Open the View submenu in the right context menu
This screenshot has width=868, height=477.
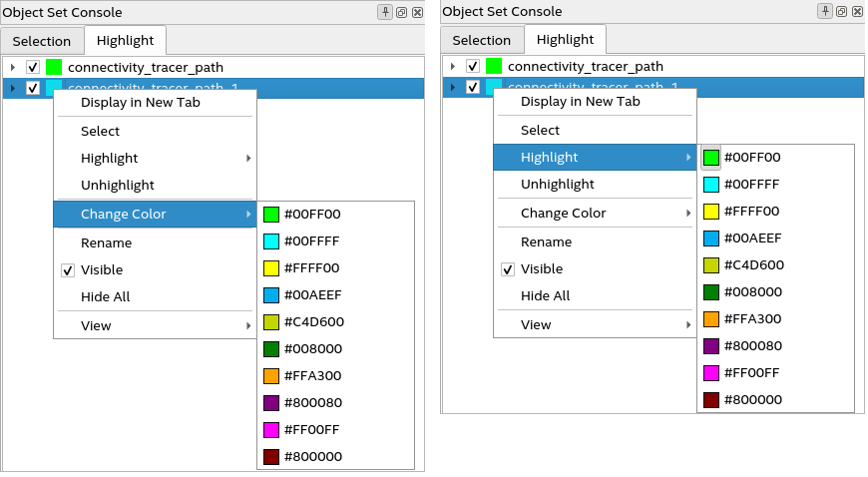[x=536, y=324]
